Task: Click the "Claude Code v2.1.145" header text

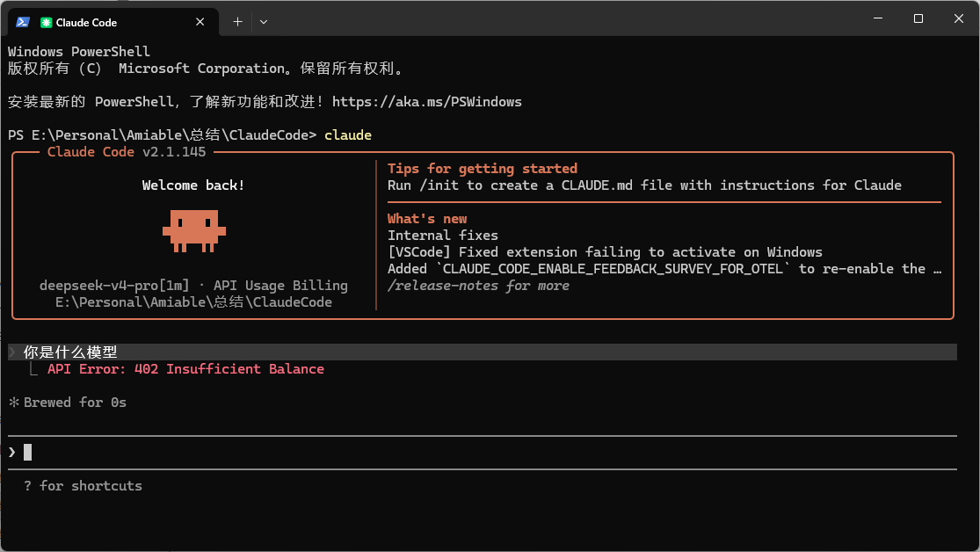Action: click(127, 152)
